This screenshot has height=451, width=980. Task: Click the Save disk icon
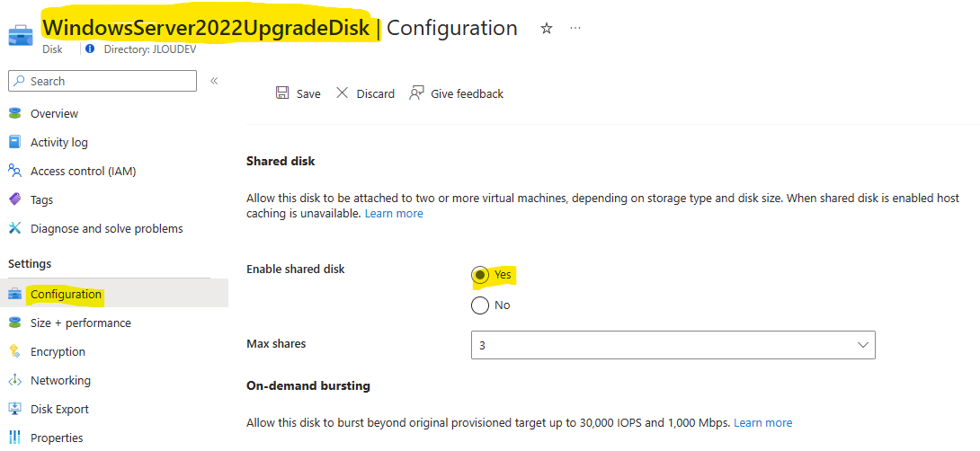tap(282, 93)
